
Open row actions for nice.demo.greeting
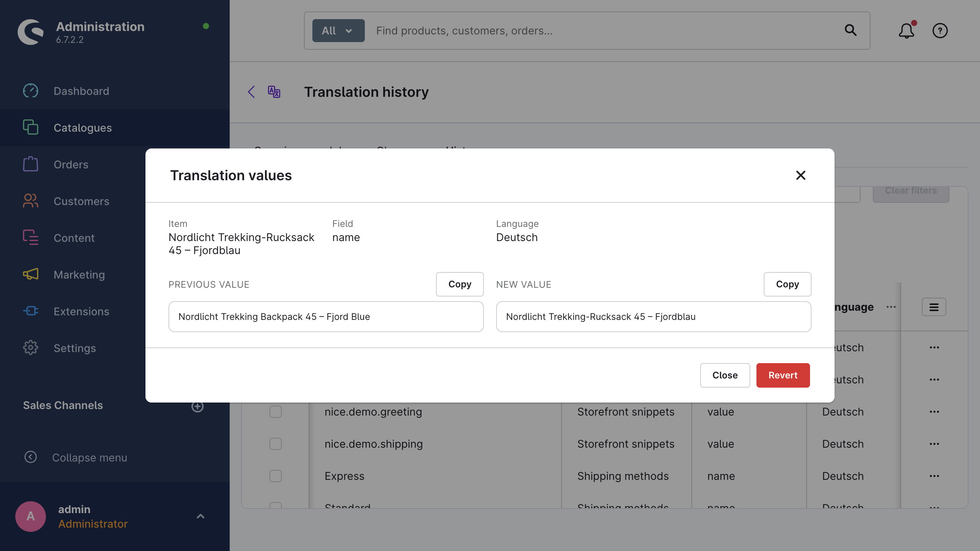934,412
